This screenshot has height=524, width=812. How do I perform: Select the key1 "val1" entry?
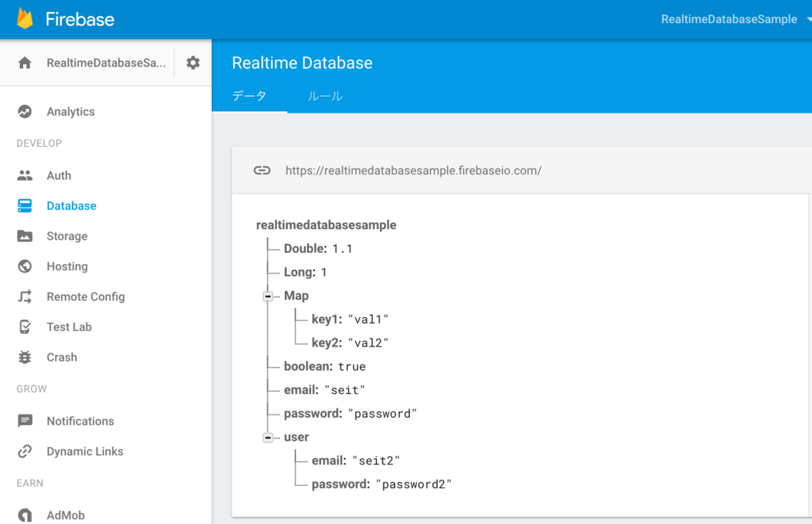[x=350, y=319]
